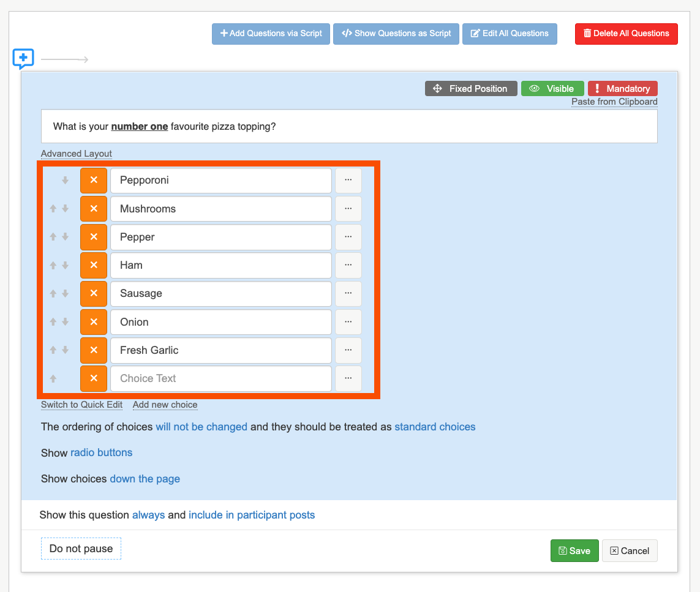Move the empty last choice up
700x592 pixels.
[x=53, y=379]
